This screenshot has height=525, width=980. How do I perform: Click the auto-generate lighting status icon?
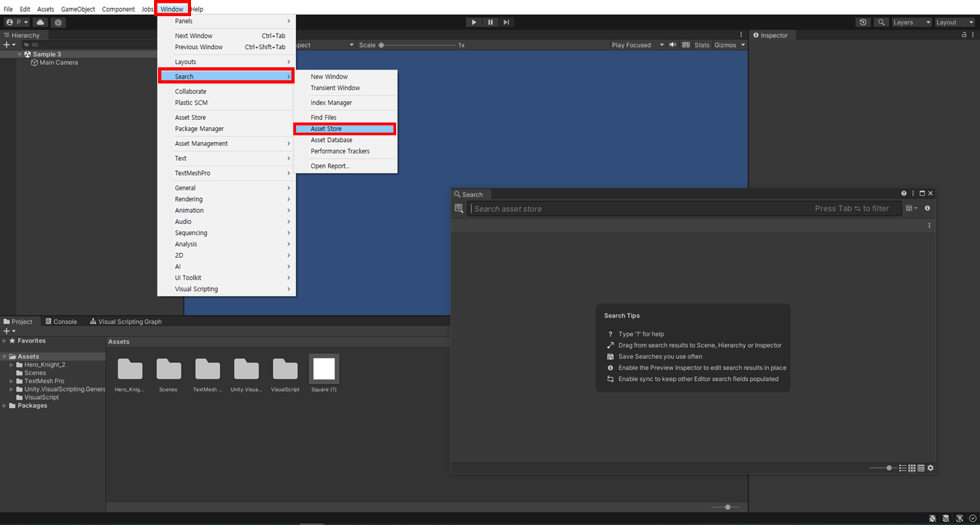(959, 519)
